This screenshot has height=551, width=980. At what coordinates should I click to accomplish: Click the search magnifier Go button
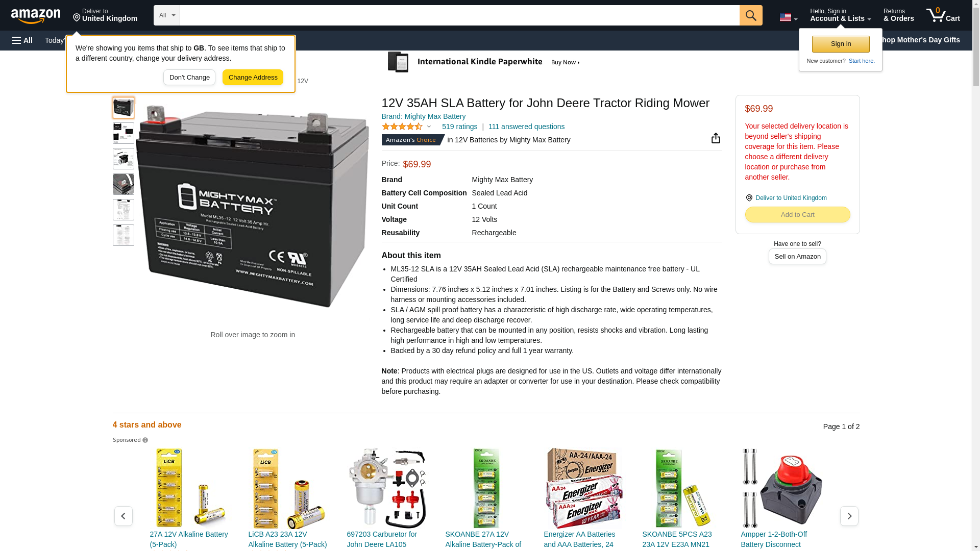[x=750, y=15]
